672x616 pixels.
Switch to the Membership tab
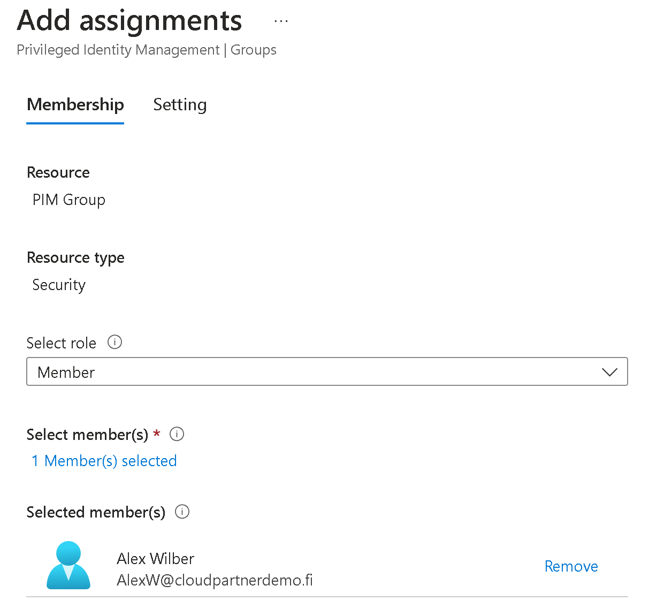tap(75, 104)
